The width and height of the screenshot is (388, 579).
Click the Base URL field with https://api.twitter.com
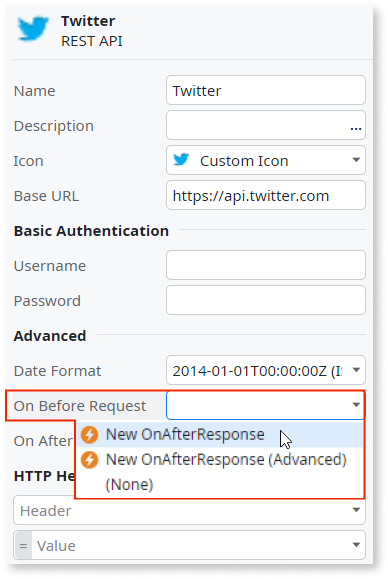click(x=266, y=195)
